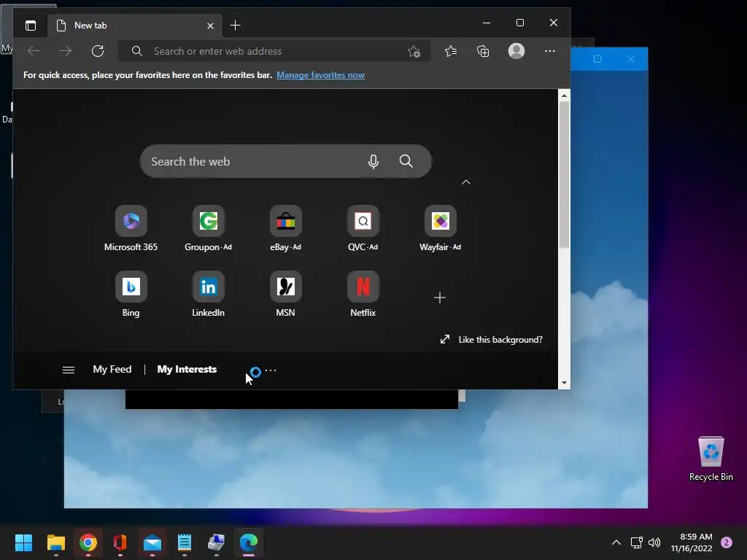Click the page scrollbar up arrow
Viewport: 747px width, 560px height.
click(564, 96)
